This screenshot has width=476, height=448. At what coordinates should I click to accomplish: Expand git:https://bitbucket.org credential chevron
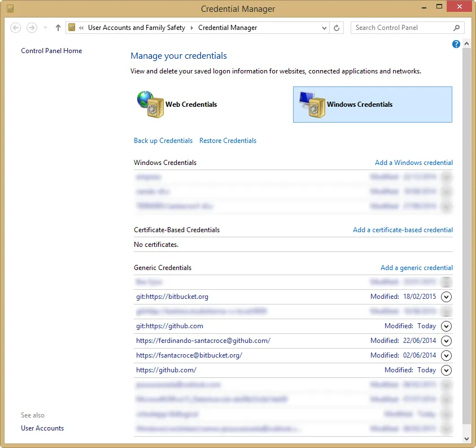pos(446,297)
